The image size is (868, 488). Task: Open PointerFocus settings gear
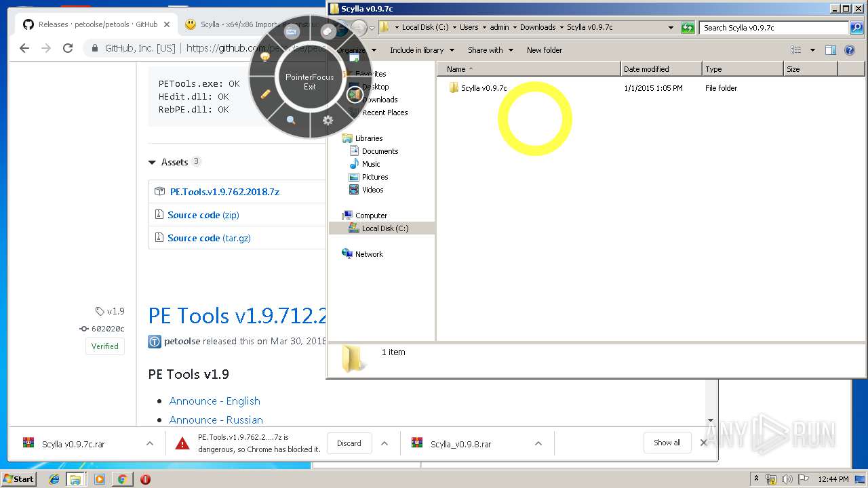click(328, 120)
